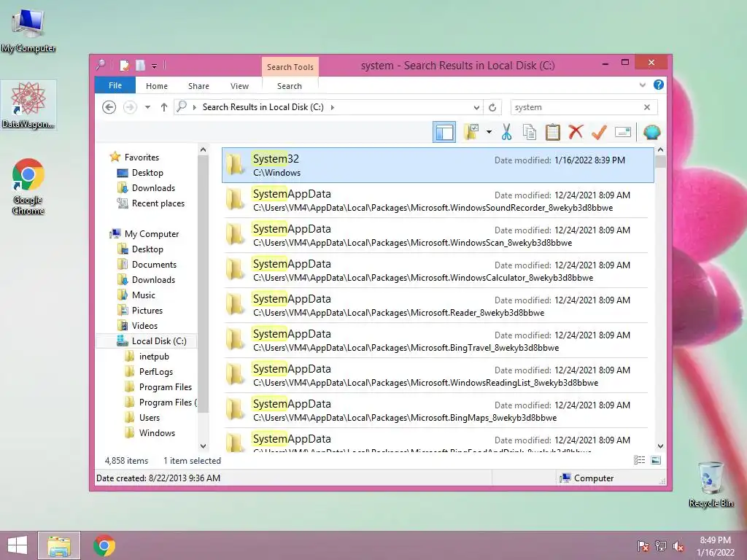Go up one level with Up arrow
The height and width of the screenshot is (560, 747).
[x=164, y=107]
